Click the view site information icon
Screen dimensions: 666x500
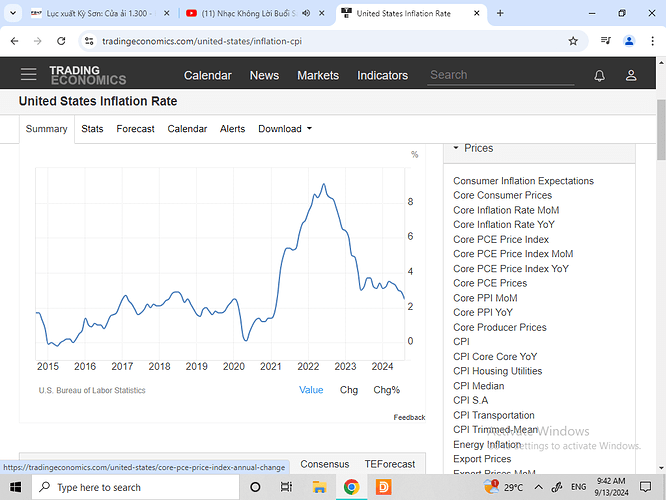pyautogui.click(x=89, y=41)
